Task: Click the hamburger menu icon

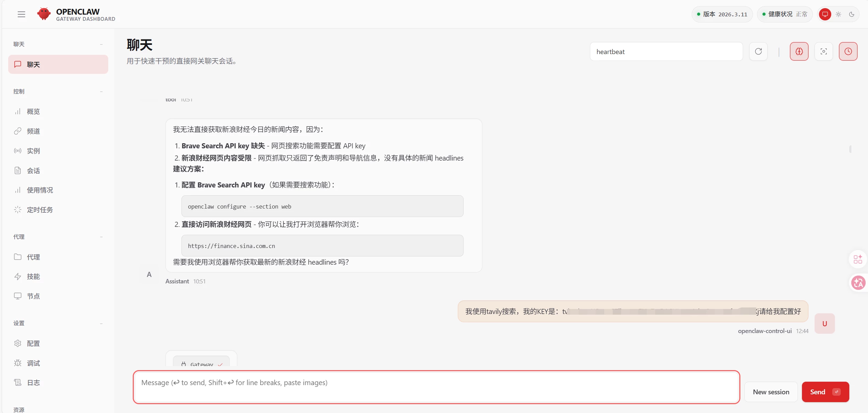Action: click(x=21, y=14)
